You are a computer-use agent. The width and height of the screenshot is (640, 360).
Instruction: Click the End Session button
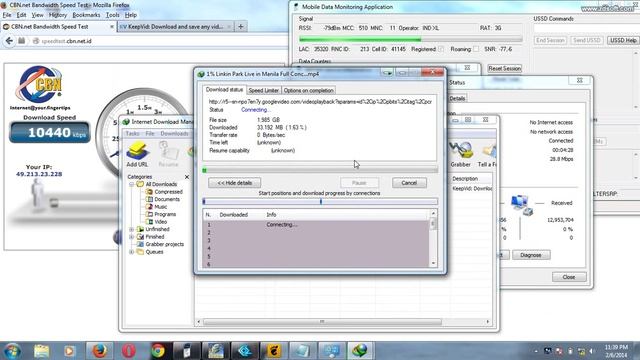[x=550, y=40]
